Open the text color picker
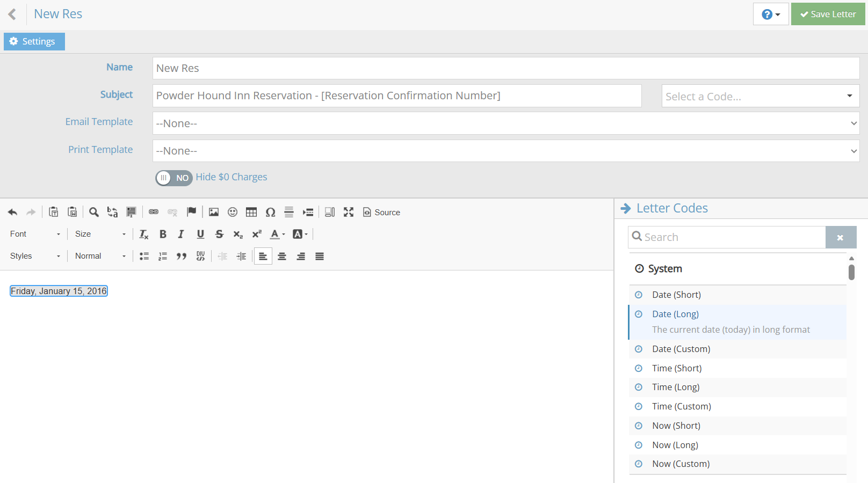This screenshot has width=868, height=483. 277,234
